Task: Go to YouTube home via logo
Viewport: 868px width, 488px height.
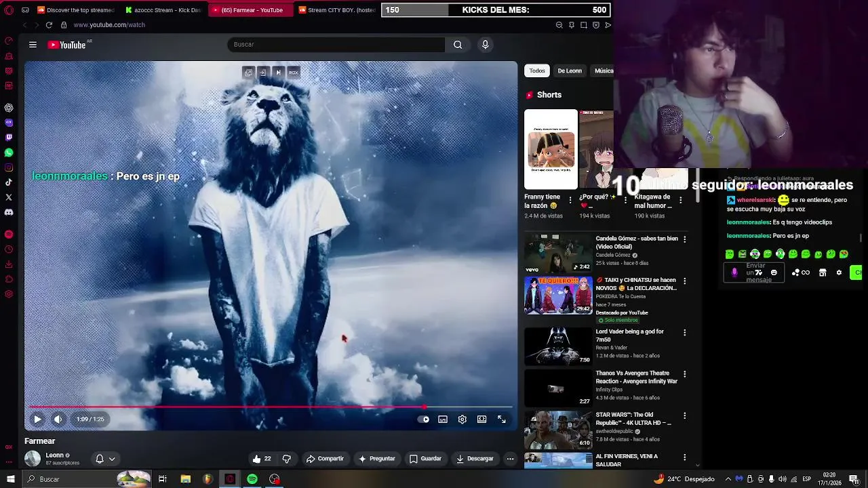Action: click(66, 45)
